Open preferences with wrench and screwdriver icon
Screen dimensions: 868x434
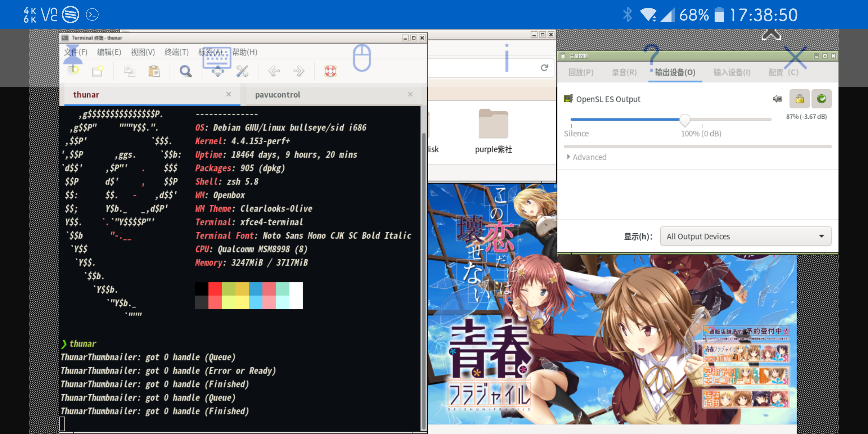click(242, 71)
